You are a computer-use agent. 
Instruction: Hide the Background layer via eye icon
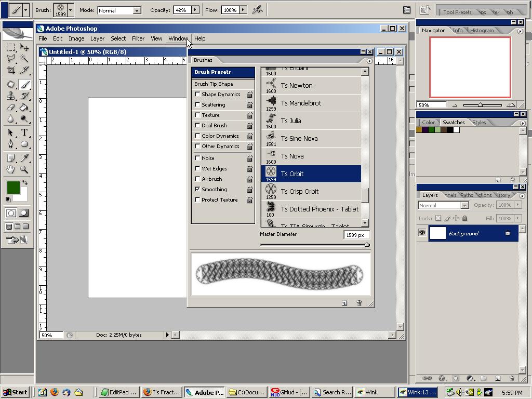coord(422,233)
